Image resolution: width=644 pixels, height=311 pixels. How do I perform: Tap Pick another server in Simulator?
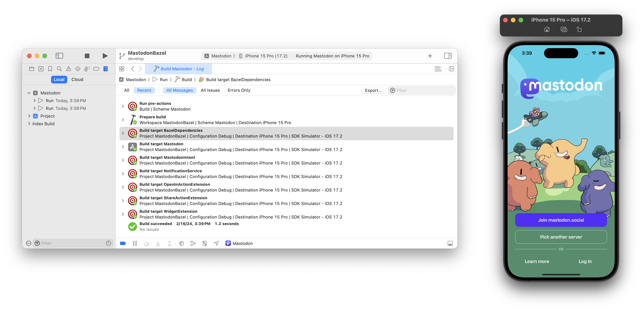click(x=561, y=237)
